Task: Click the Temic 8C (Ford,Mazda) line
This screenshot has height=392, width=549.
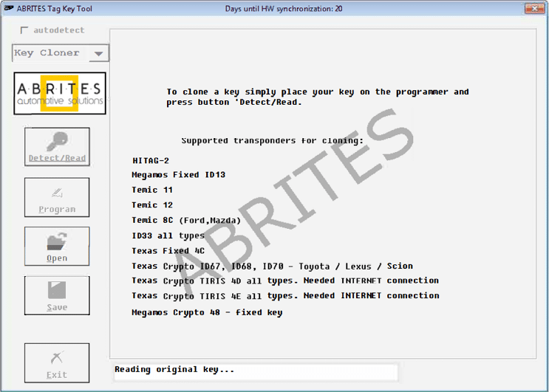Action: click(x=186, y=220)
